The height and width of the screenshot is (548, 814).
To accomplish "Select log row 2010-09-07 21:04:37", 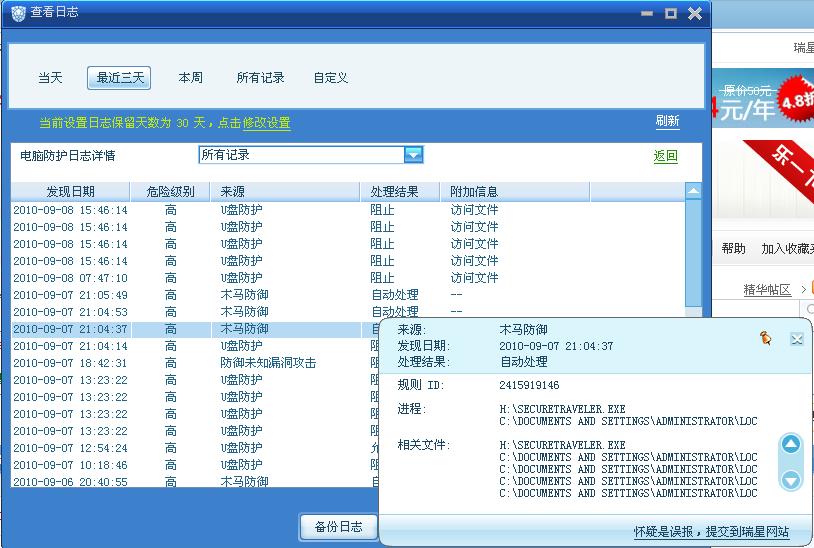I will point(195,329).
